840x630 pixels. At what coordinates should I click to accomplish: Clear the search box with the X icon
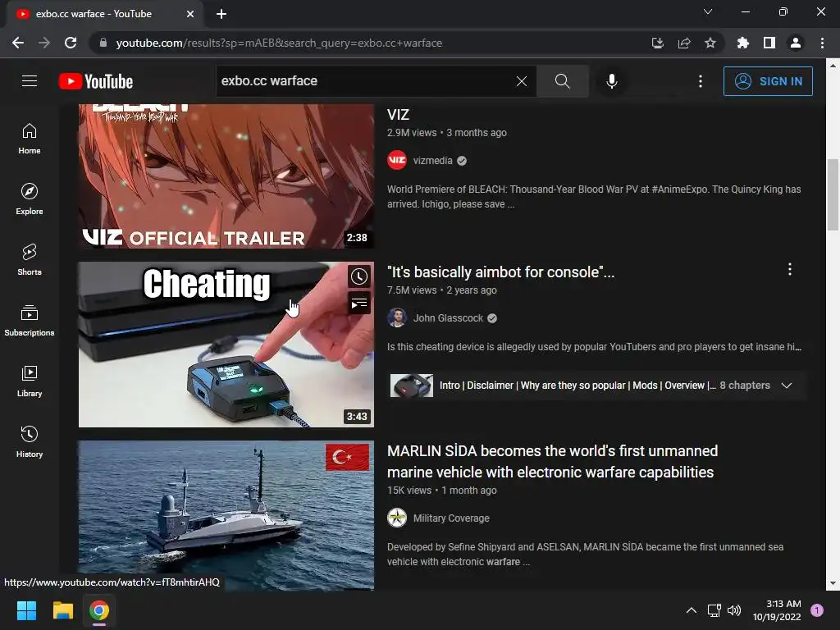click(x=521, y=81)
